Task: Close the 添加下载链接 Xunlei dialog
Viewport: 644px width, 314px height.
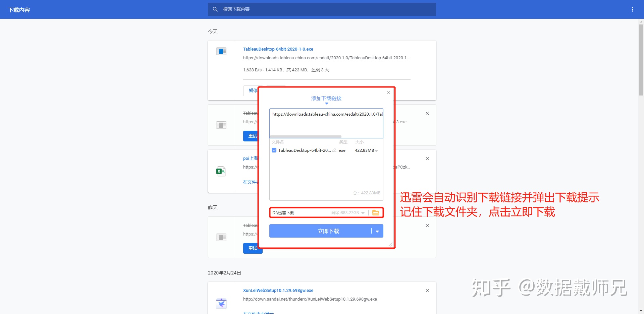Action: tap(388, 92)
